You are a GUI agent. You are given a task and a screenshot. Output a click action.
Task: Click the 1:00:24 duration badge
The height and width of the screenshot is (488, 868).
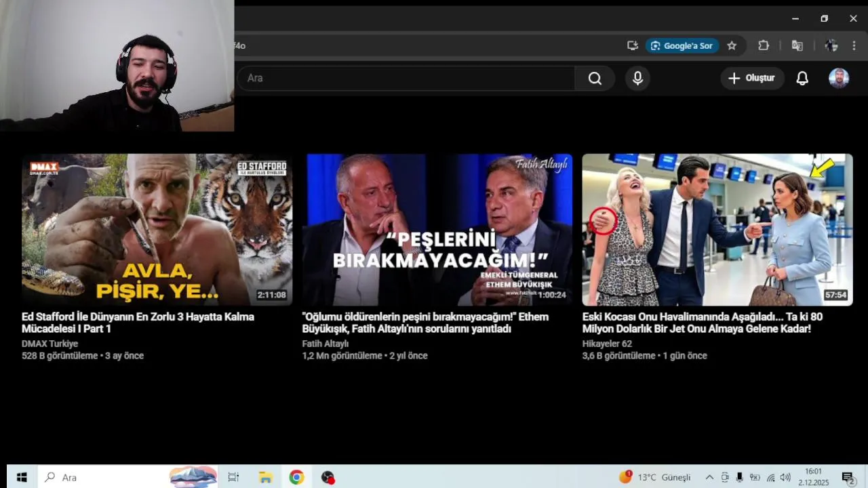point(551,296)
